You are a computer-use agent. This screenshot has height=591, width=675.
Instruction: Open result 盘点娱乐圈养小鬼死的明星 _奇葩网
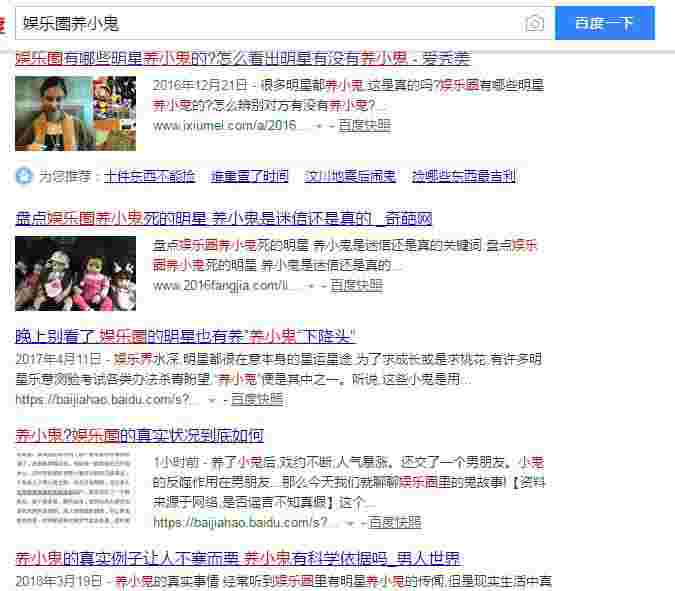pyautogui.click(x=223, y=218)
